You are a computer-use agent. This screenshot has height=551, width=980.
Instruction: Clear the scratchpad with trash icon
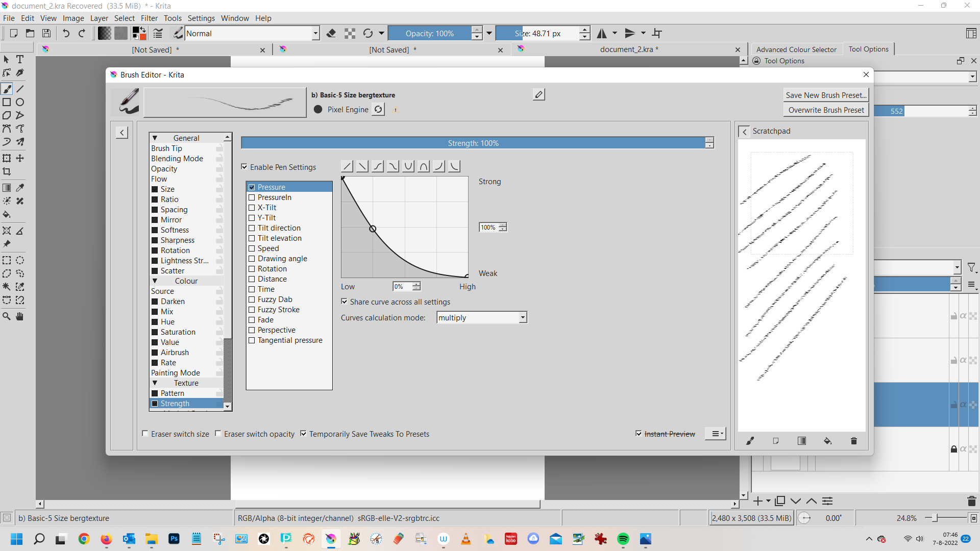[x=853, y=441]
